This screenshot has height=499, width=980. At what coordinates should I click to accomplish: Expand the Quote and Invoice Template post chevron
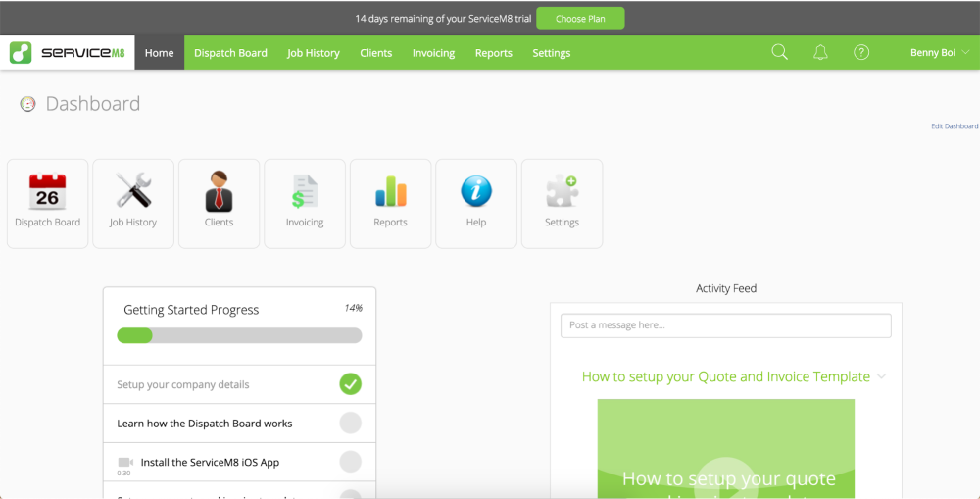881,376
